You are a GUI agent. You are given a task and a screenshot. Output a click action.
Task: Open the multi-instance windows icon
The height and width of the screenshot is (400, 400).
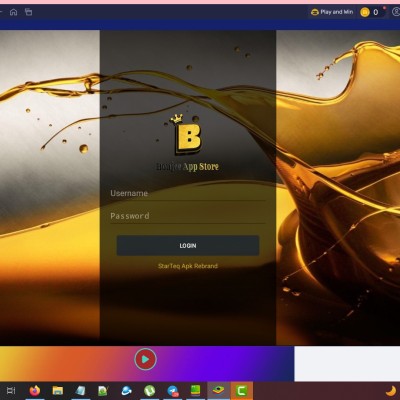point(29,12)
